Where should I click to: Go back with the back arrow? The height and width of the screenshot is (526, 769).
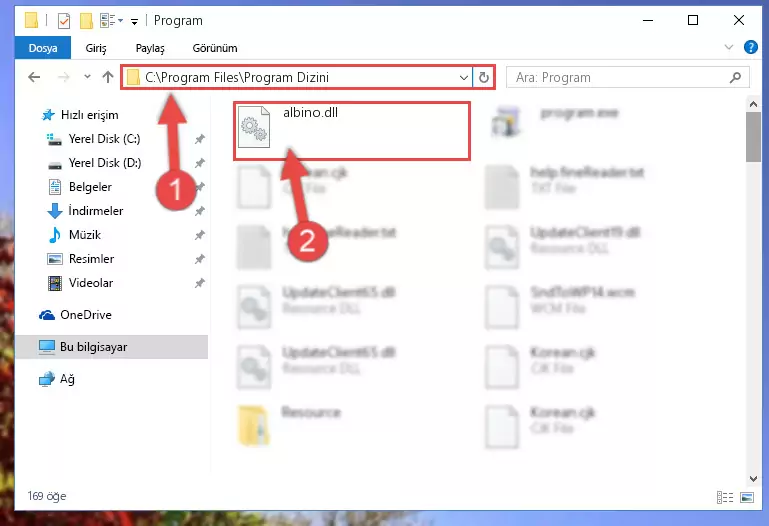coord(34,77)
